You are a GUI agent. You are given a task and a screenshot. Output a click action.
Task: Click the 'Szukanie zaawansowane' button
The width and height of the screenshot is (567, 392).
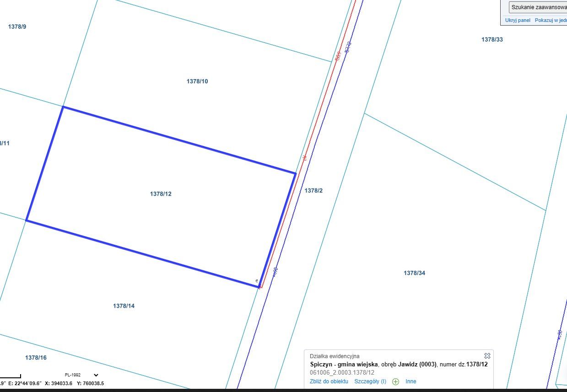(538, 7)
